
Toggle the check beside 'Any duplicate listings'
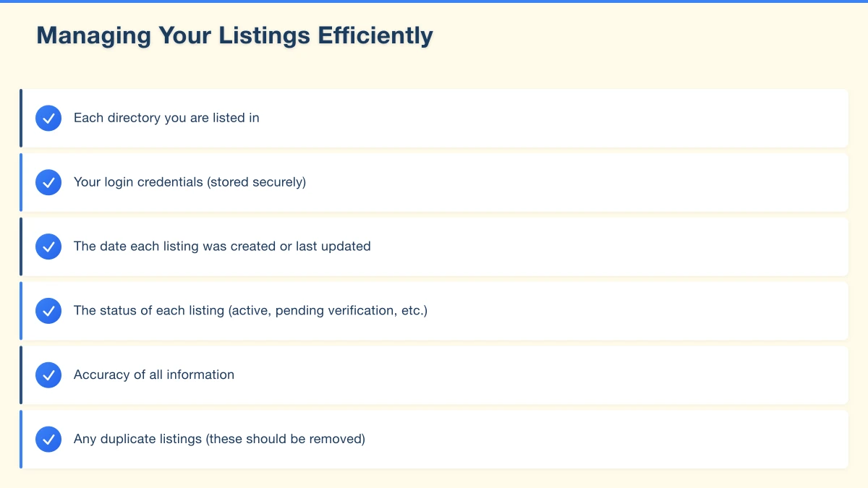[x=48, y=439]
